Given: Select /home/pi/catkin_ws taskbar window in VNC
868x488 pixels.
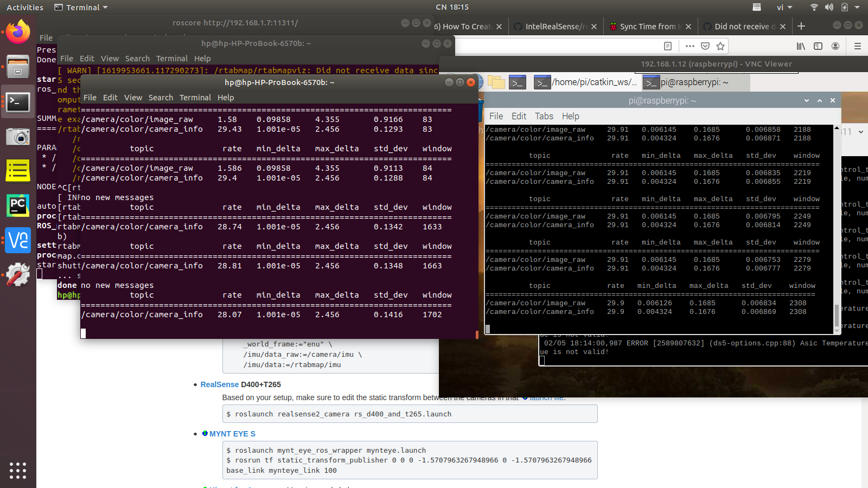Looking at the screenshot, I should pyautogui.click(x=585, y=82).
